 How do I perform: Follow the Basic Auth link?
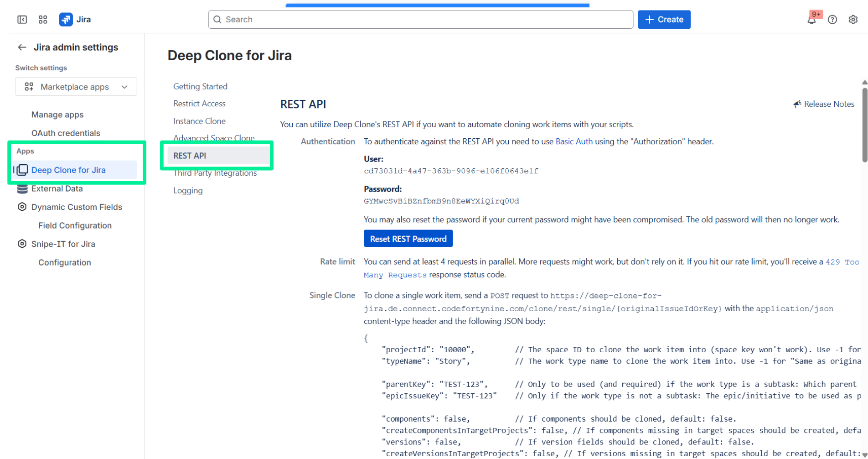pos(574,141)
